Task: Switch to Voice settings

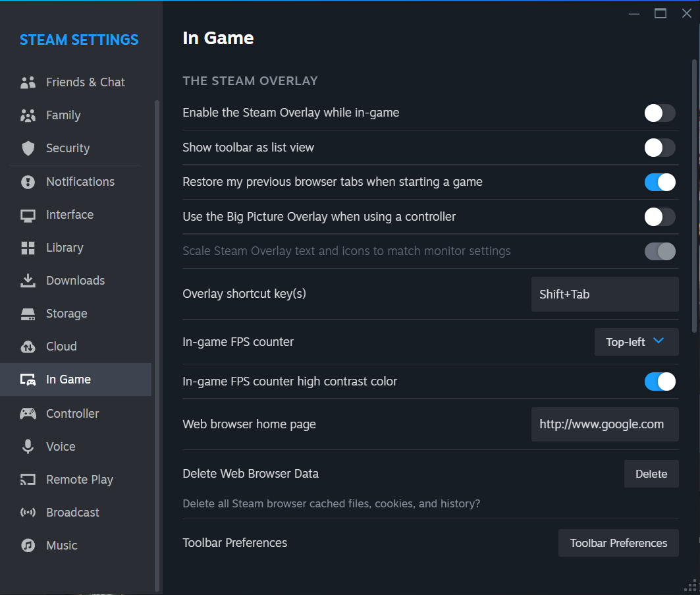Action: point(76,447)
